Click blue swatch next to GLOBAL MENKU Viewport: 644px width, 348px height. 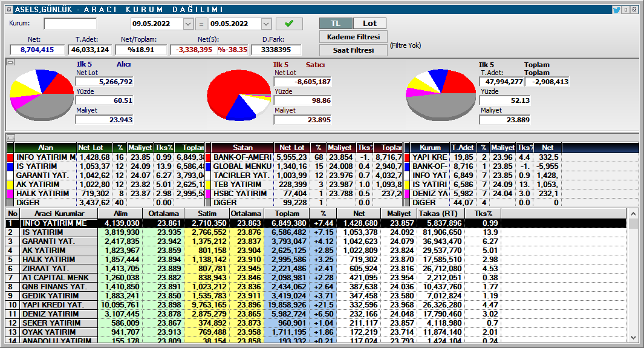click(x=208, y=166)
